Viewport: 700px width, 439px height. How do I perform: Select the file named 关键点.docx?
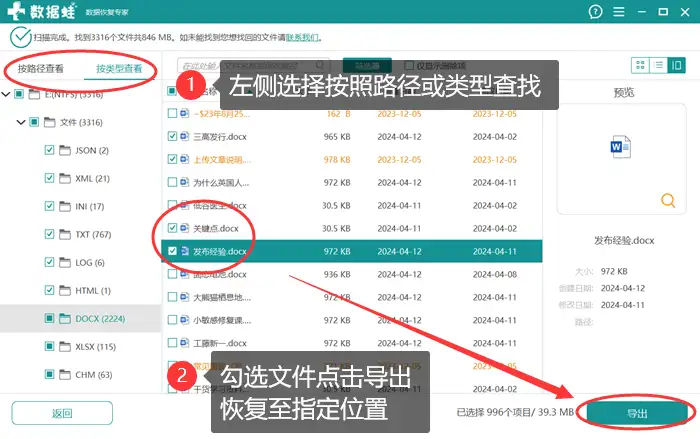[x=216, y=229]
